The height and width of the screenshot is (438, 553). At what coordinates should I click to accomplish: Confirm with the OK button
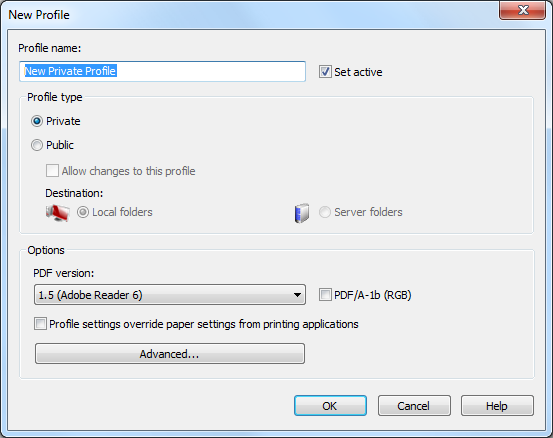coord(330,406)
